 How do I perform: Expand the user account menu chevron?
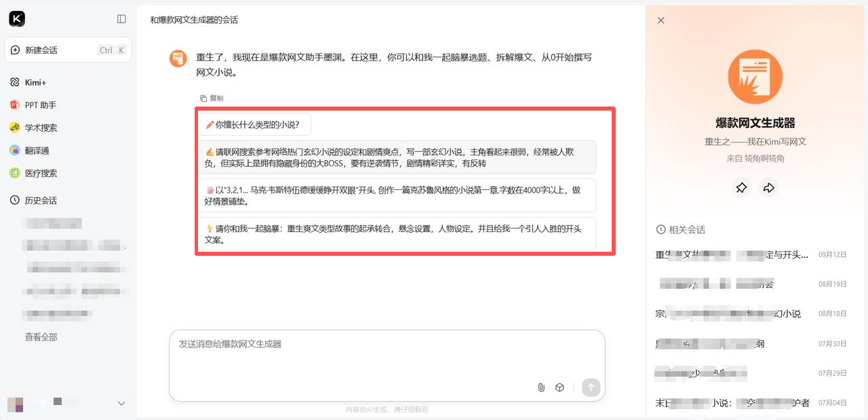(121, 403)
